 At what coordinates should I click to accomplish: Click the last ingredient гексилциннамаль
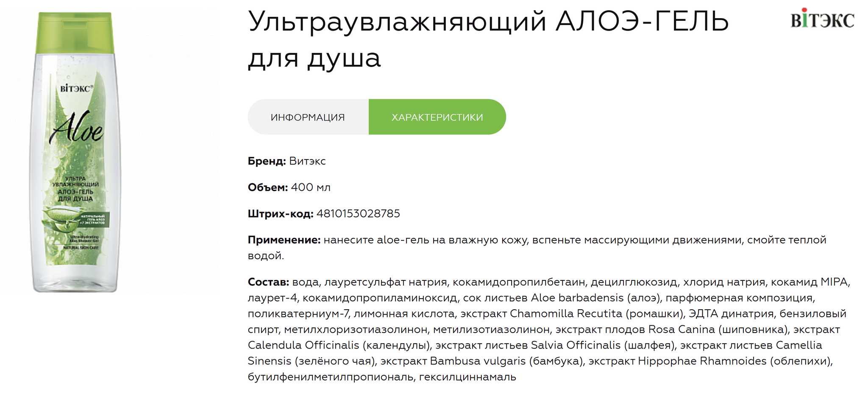point(467,377)
